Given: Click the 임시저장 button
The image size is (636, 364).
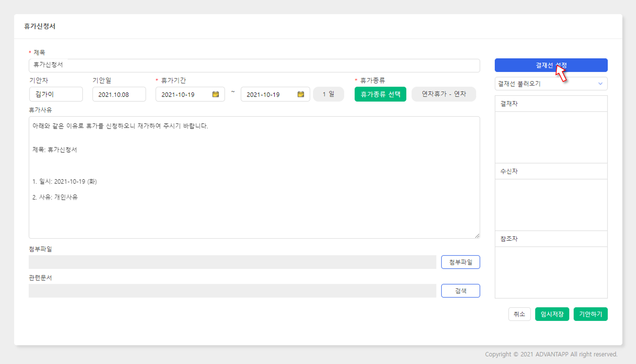Looking at the screenshot, I should click(552, 314).
